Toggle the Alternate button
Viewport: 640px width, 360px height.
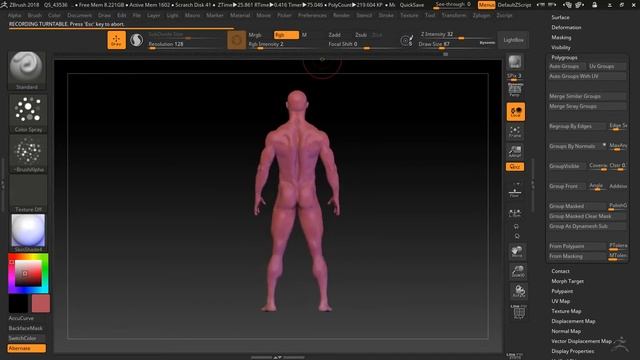tap(27, 348)
